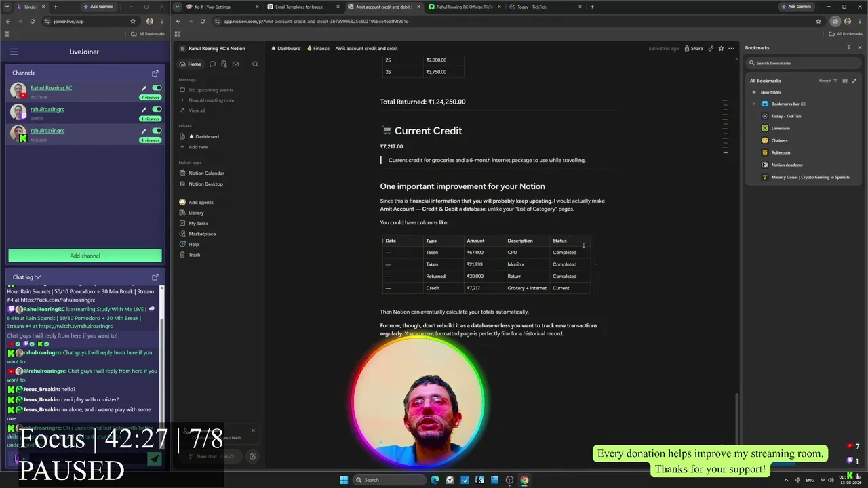Viewport: 868px width, 488px height.
Task: Open Google Chrome from the taskbar
Action: pyautogui.click(x=524, y=480)
